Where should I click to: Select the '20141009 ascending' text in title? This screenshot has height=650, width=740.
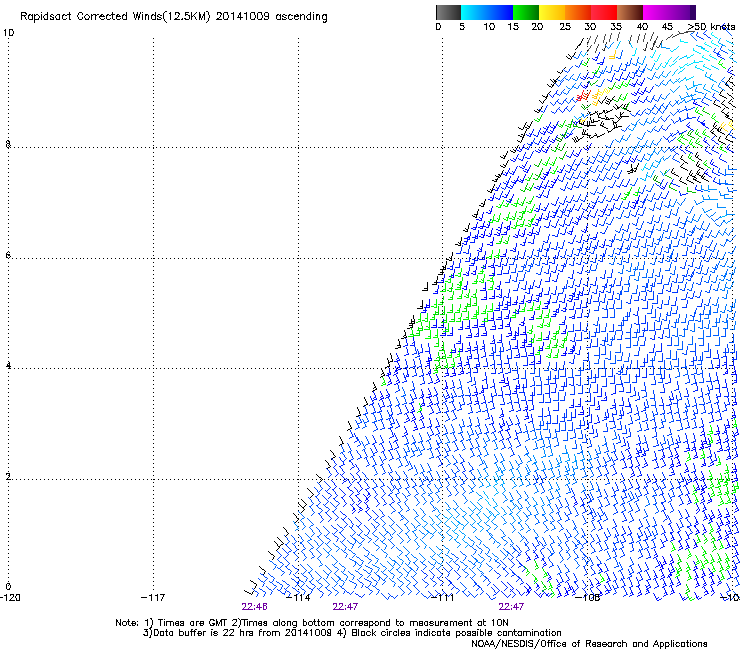point(271,17)
